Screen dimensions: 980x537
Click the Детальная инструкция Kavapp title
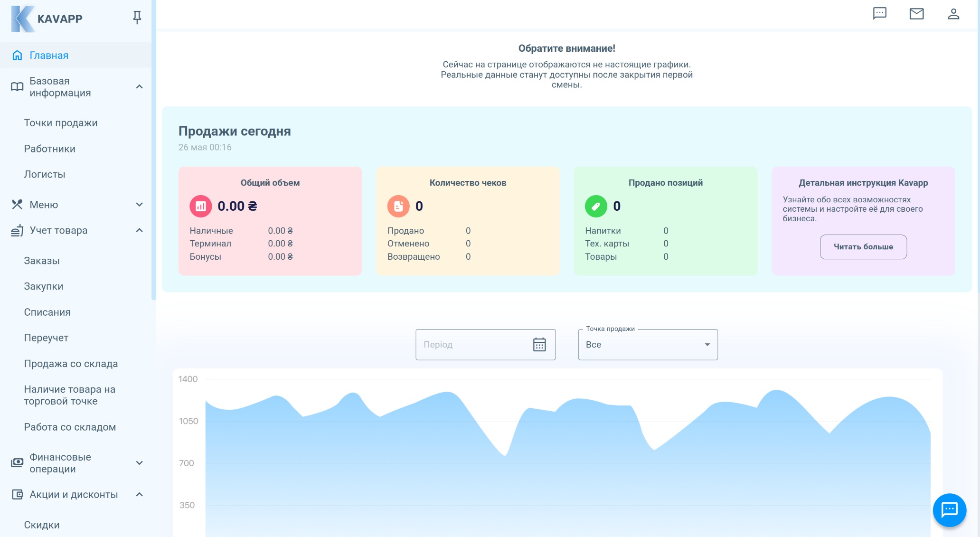863,183
